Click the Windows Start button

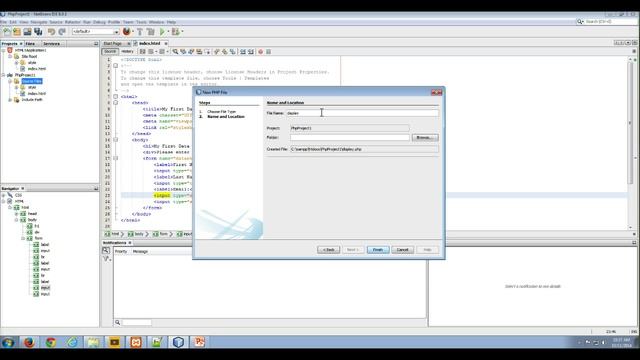pos(8,342)
